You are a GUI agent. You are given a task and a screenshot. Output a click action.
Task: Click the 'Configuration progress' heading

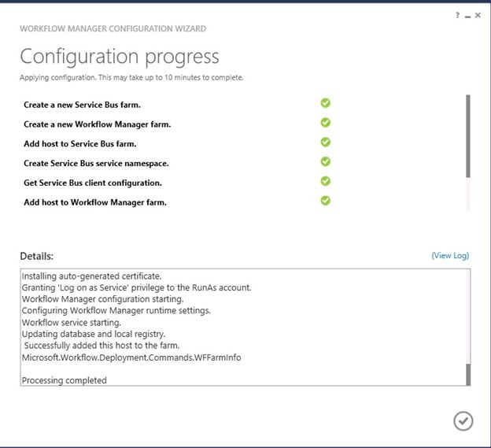click(x=120, y=57)
